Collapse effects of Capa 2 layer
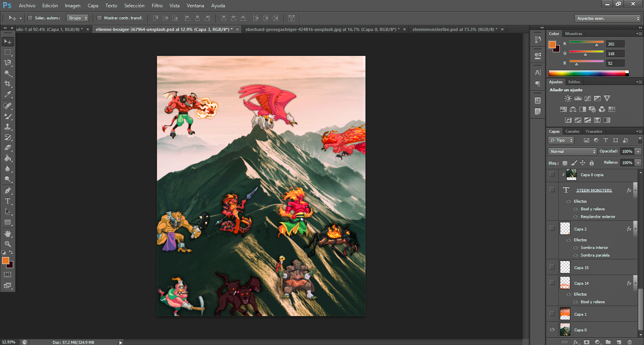Viewport: 644px width, 345px height. [x=636, y=229]
